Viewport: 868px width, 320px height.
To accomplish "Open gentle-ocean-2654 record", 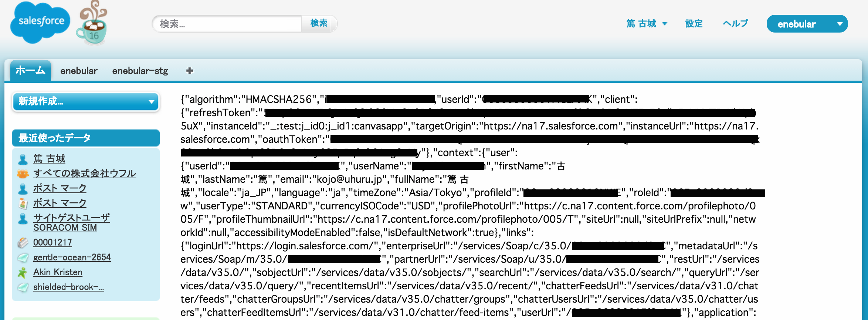I will 72,257.
